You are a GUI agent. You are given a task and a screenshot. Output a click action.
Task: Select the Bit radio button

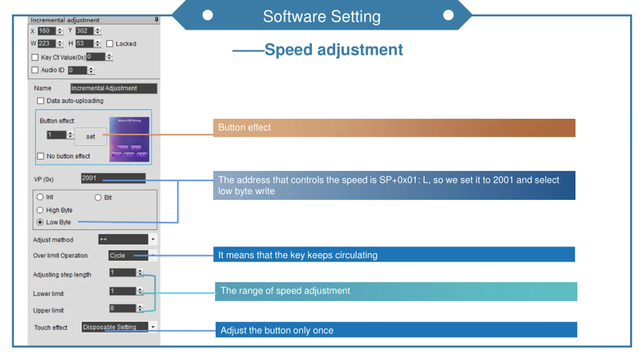98,198
